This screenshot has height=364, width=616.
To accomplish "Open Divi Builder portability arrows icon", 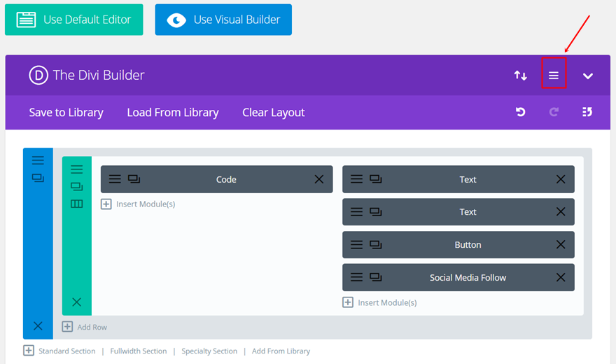I will coord(521,76).
